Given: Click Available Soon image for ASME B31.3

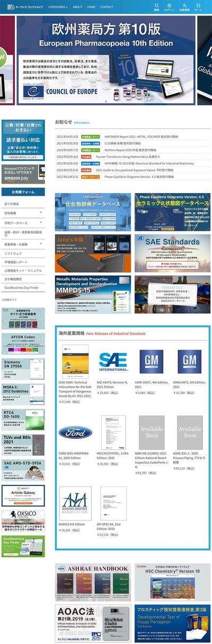Looking at the screenshot, I should (x=189, y=432).
